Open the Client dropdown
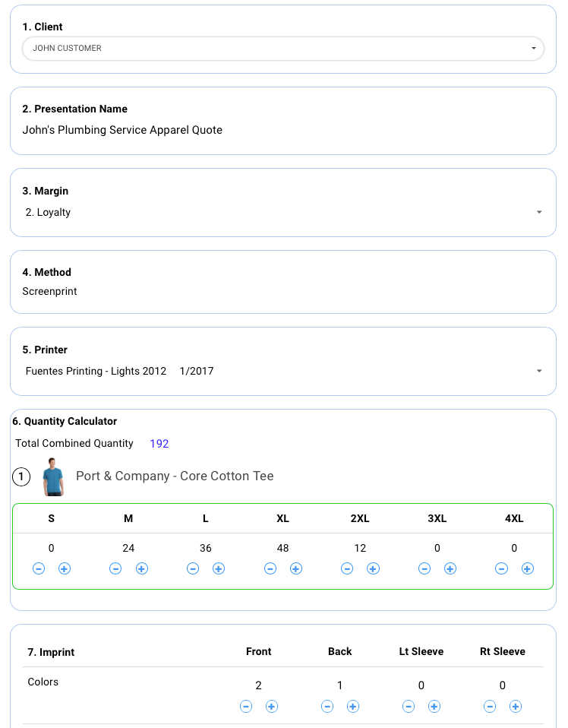Viewport: 568px width, 728px height. tap(282, 48)
